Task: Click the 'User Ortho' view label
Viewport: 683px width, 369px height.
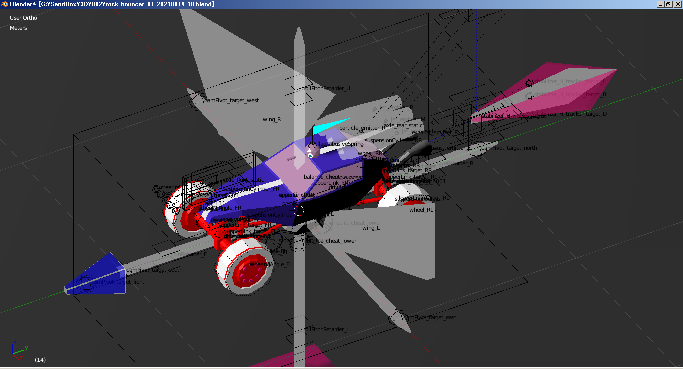Action: (x=24, y=18)
